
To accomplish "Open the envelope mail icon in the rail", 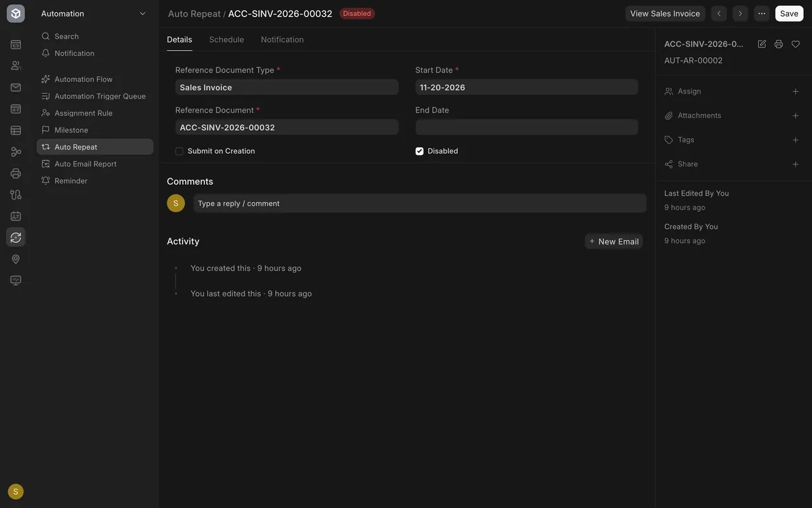I will [x=16, y=88].
